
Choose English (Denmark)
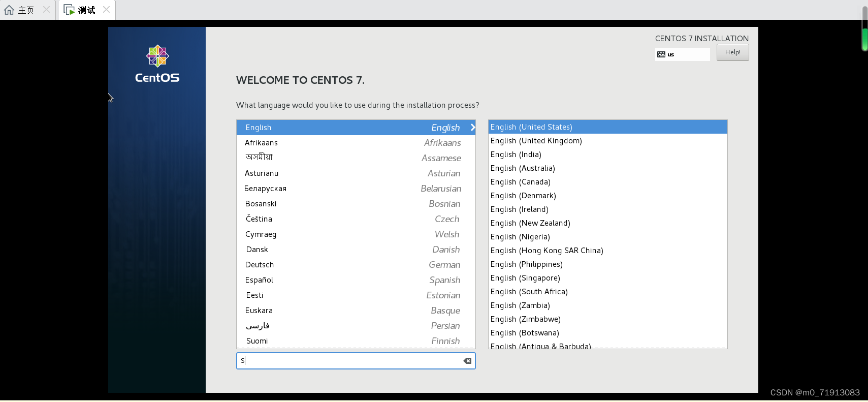click(x=608, y=196)
